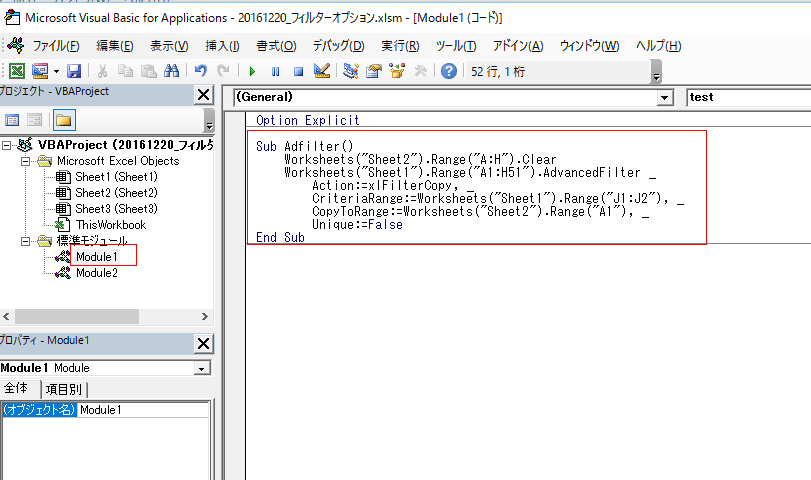The width and height of the screenshot is (811, 480).
Task: Open the Module1 Module properties dropdown
Action: [203, 368]
